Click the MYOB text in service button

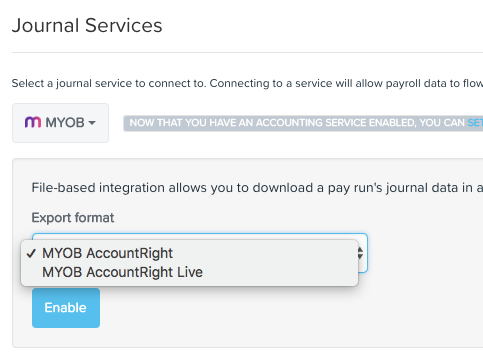(x=65, y=123)
